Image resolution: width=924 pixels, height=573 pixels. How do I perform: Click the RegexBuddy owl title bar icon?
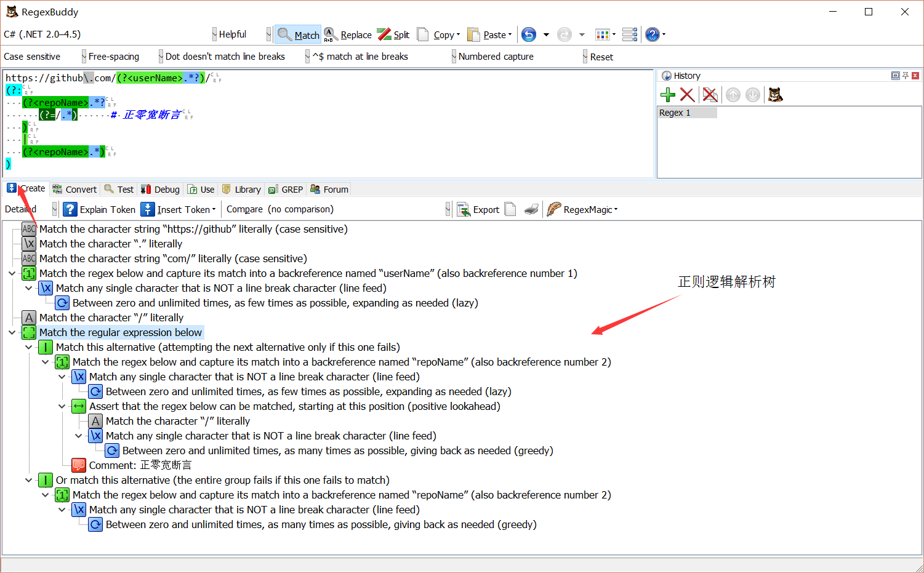(x=12, y=12)
